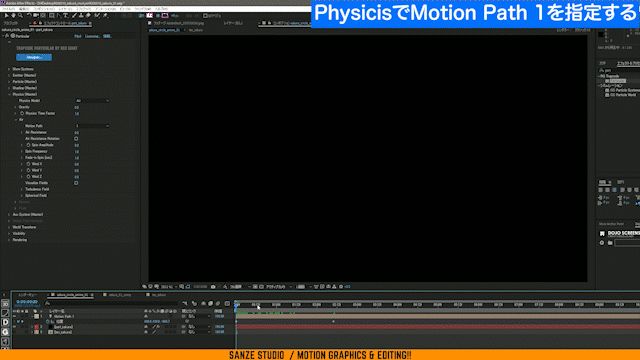Collapse the Physics (Master) group

[x=9, y=94]
